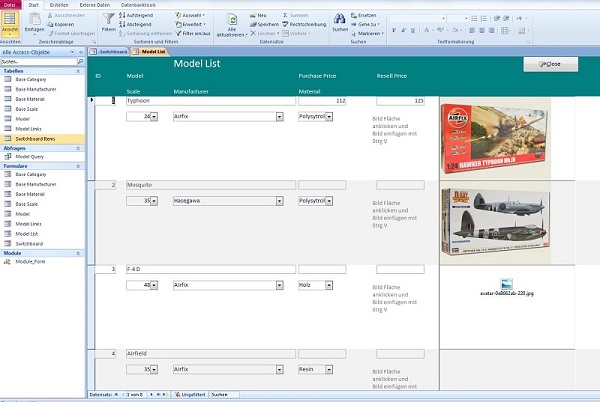Go to next record in navigator
Screen dimensions: 600x402
(x=152, y=394)
